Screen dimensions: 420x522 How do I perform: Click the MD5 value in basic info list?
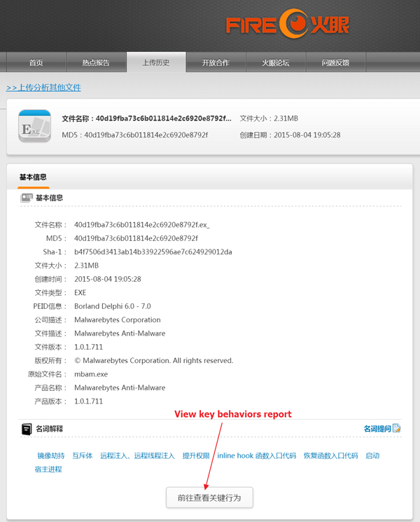136,238
